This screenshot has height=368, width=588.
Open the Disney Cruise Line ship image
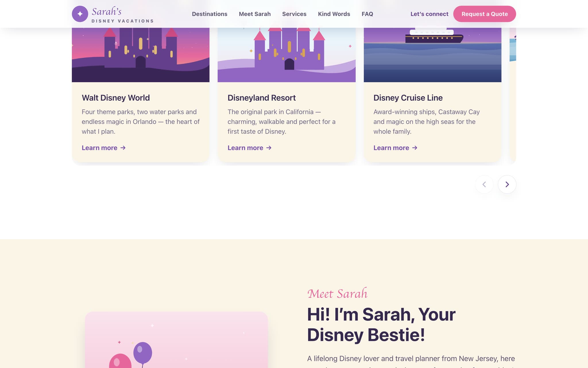[x=432, y=55]
